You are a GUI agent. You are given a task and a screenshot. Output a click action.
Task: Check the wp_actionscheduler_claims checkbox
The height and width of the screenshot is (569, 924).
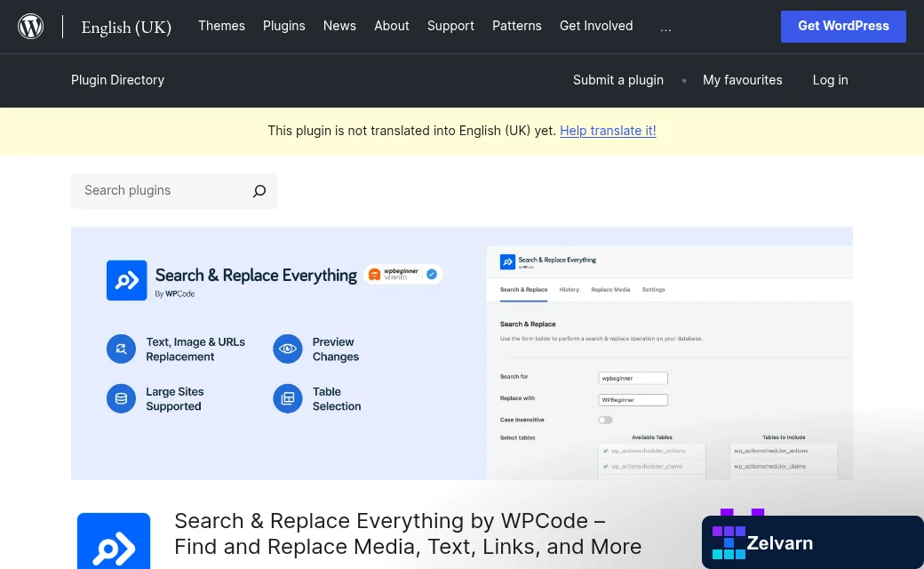606,467
